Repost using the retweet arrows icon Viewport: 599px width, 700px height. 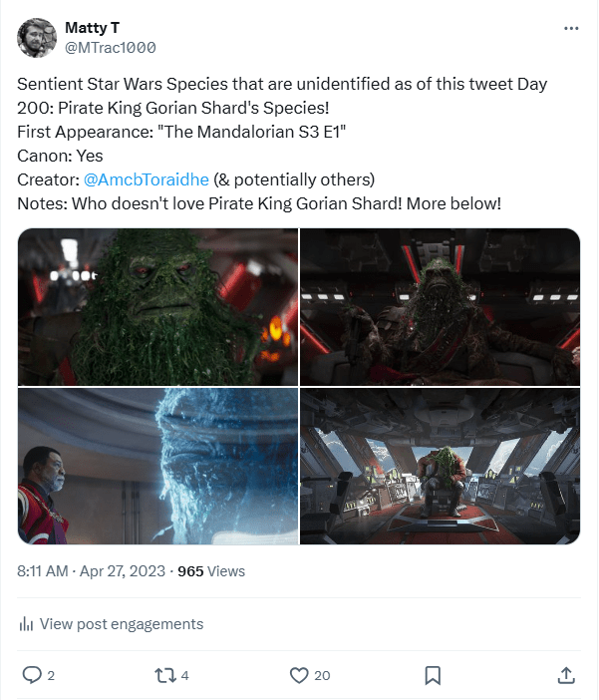(165, 675)
